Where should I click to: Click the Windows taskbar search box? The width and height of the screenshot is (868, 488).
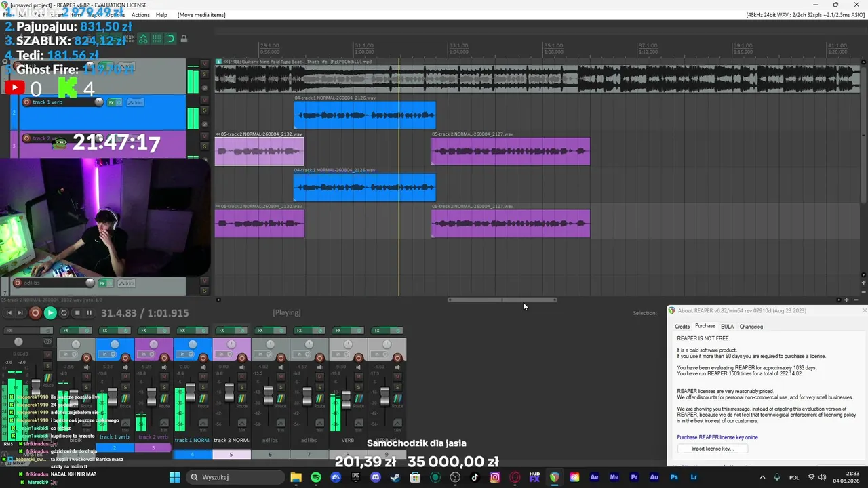235,477
